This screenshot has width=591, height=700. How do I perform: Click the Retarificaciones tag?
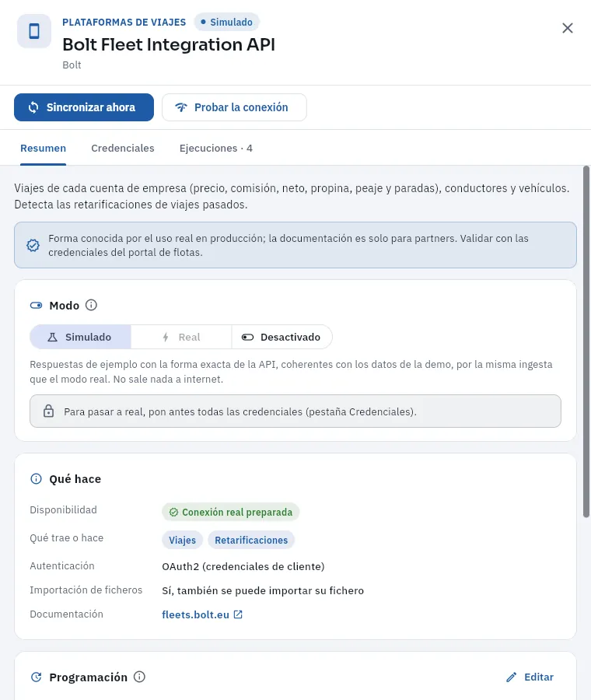(x=251, y=540)
